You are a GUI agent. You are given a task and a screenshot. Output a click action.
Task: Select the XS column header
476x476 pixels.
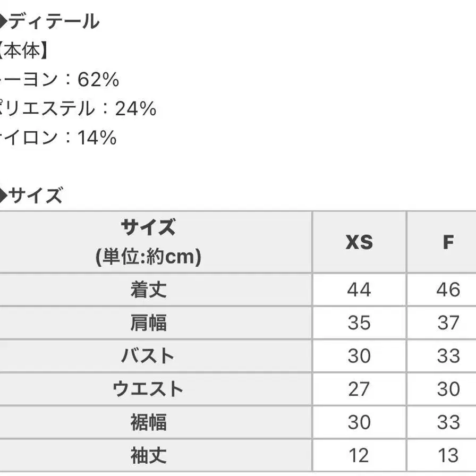[x=359, y=242]
